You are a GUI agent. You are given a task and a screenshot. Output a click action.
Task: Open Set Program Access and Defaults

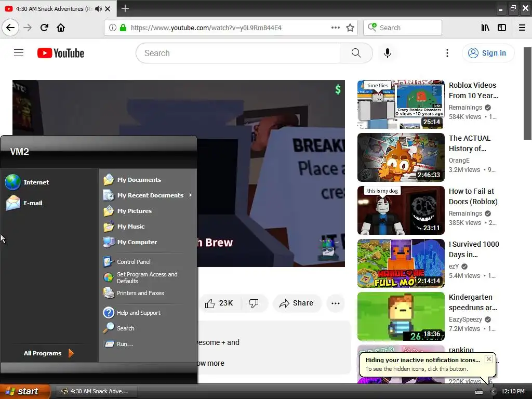[x=148, y=277]
